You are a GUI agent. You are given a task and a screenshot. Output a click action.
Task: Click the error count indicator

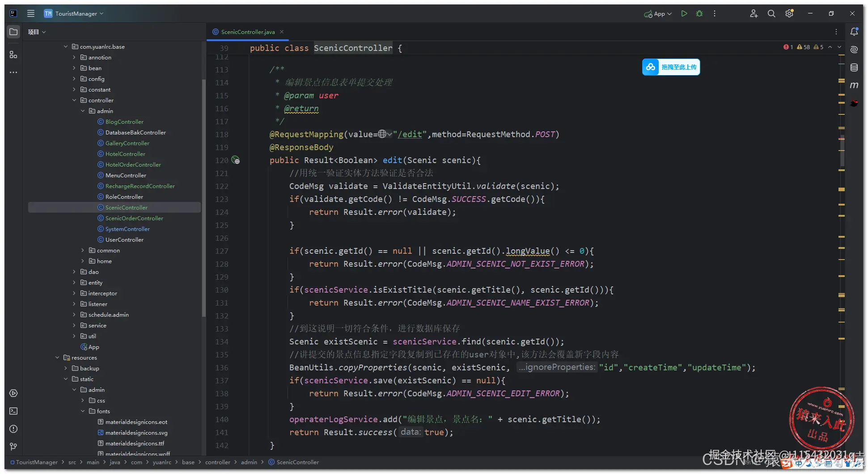point(788,47)
